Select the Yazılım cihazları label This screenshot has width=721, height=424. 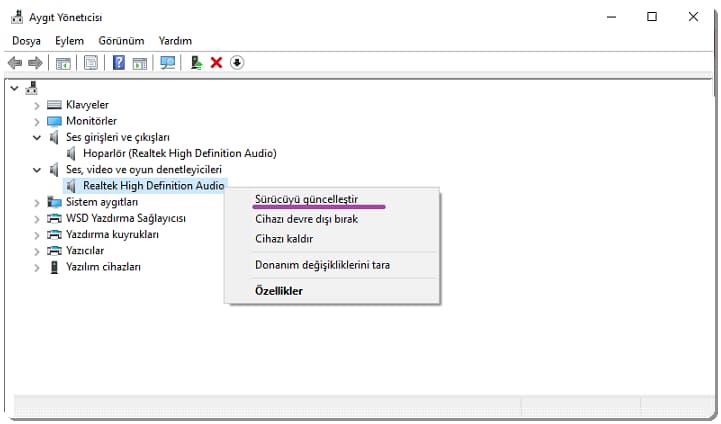coord(103,267)
